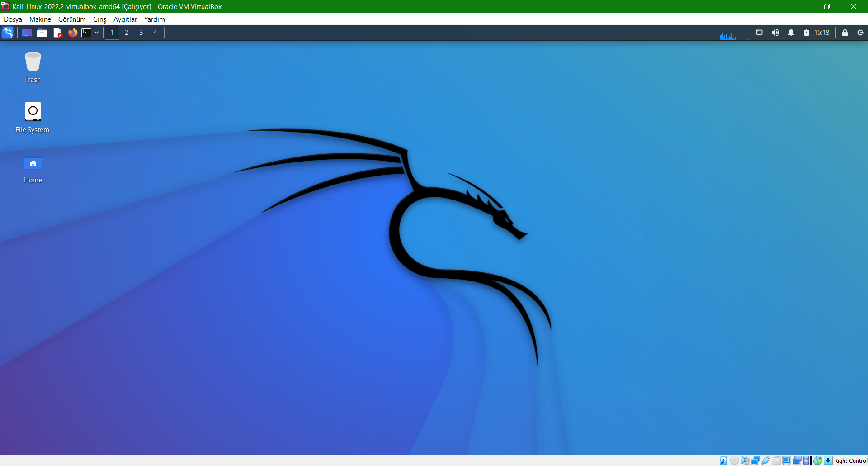Click VirtualBox CPU virtualization indicator
The height and width of the screenshot is (466, 868).
pos(807,461)
